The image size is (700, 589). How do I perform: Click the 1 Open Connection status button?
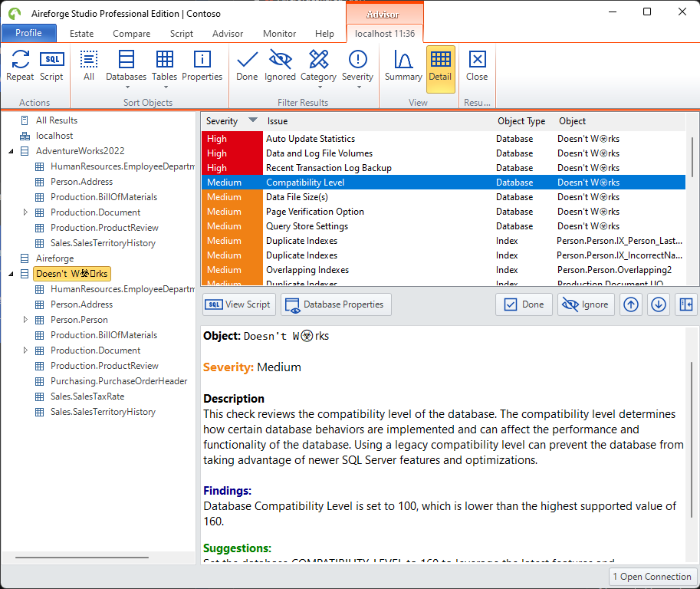coord(652,576)
